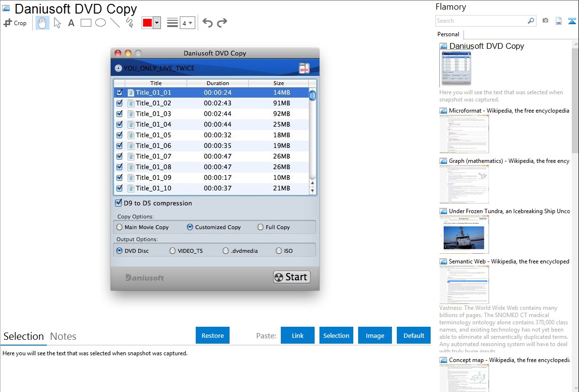Select the Title_01_04 row
Screen dimensions: 579x392
click(x=211, y=125)
